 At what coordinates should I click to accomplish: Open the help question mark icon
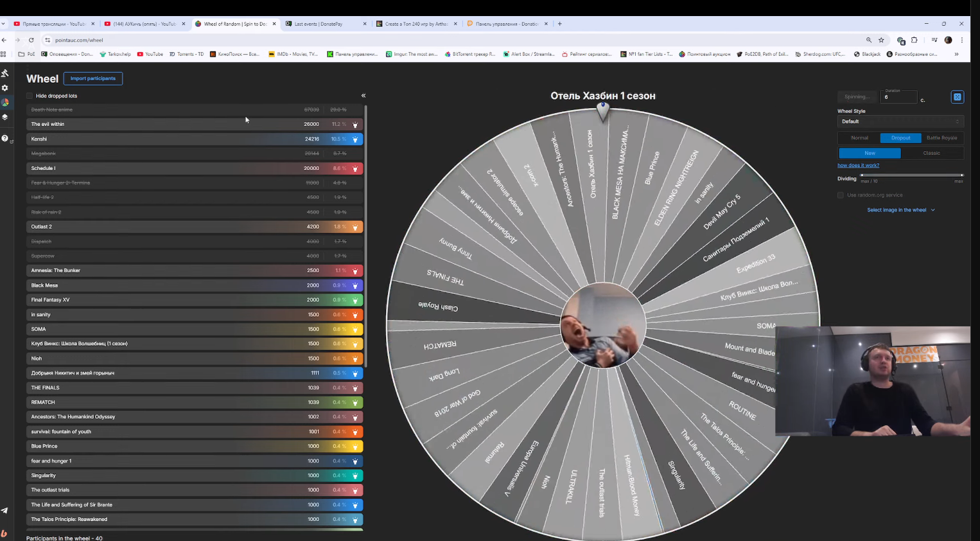(5, 138)
